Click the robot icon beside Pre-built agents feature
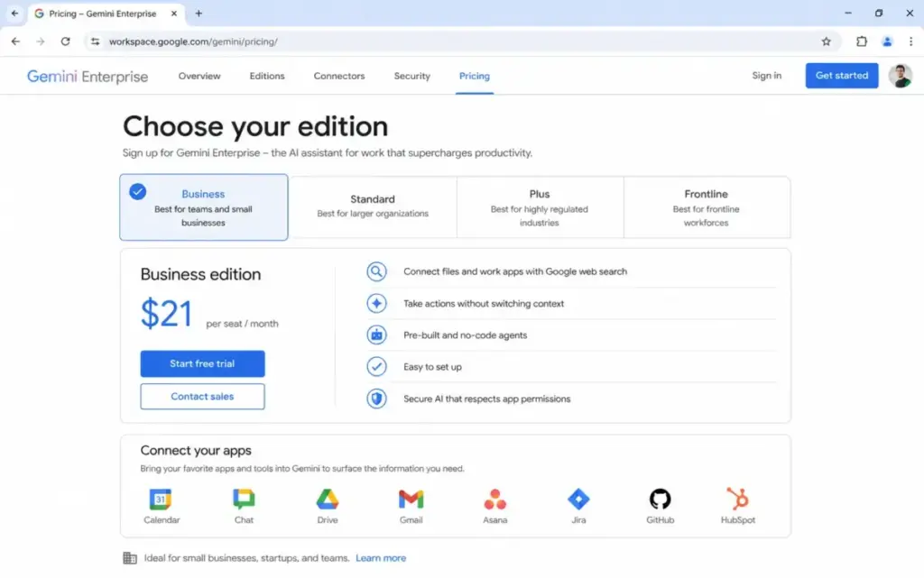 [x=376, y=335]
